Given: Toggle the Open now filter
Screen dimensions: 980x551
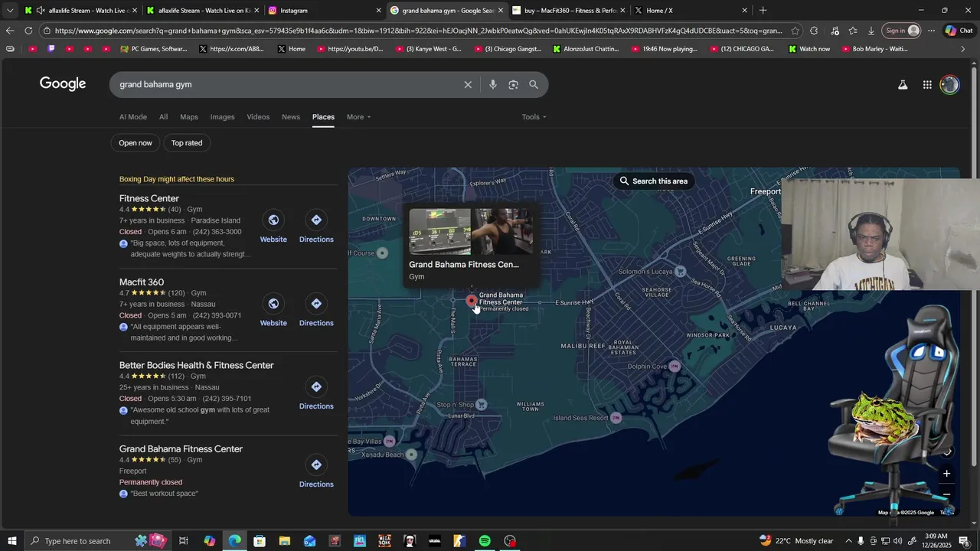Looking at the screenshot, I should point(136,143).
